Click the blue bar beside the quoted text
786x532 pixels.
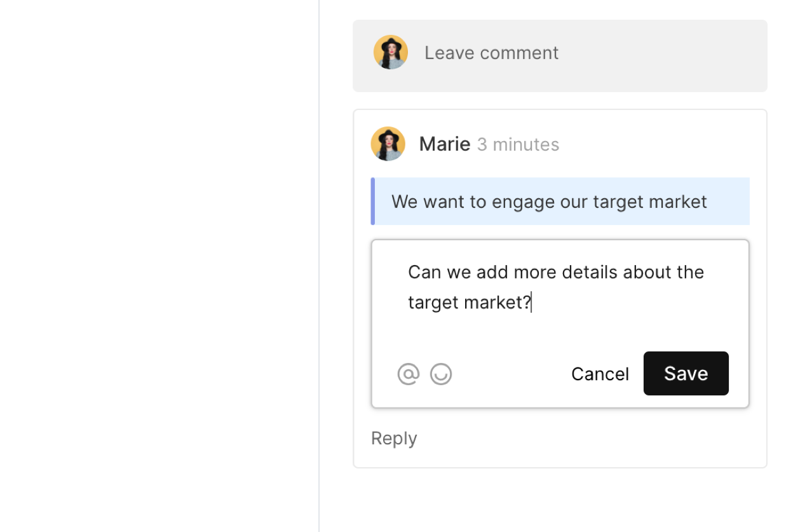pyautogui.click(x=373, y=201)
